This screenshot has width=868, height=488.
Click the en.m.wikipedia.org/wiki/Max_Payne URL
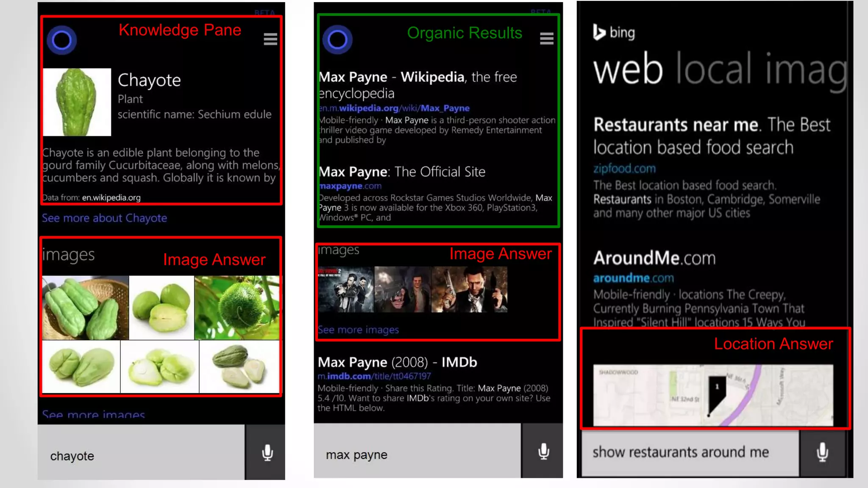pos(394,108)
